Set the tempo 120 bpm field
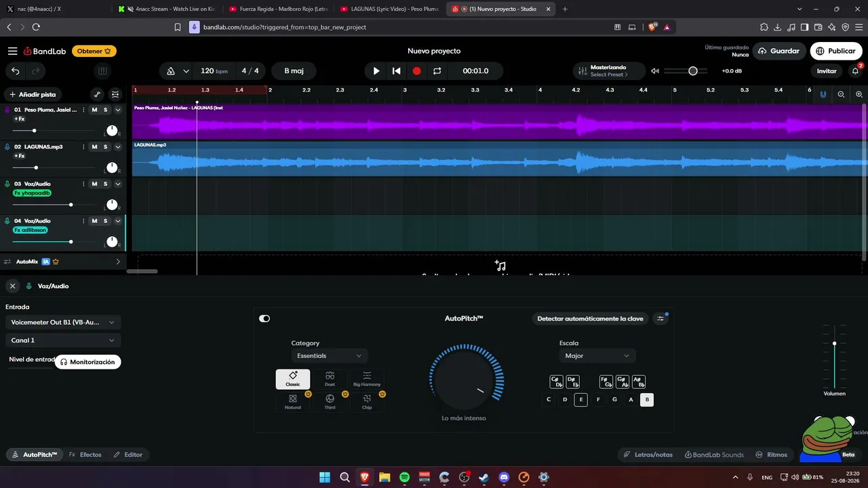 coord(215,71)
